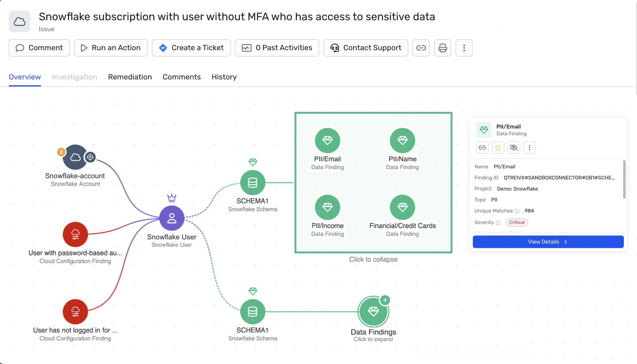Open 0 Past Activities

point(277,48)
